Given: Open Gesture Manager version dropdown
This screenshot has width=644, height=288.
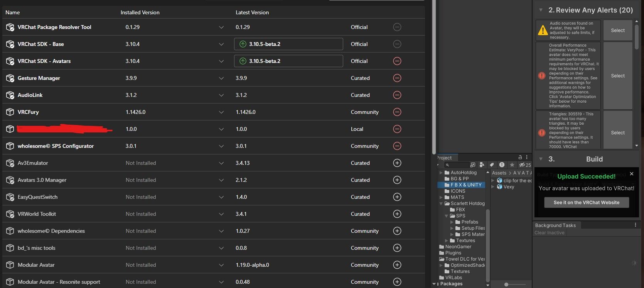Looking at the screenshot, I should (221, 78).
